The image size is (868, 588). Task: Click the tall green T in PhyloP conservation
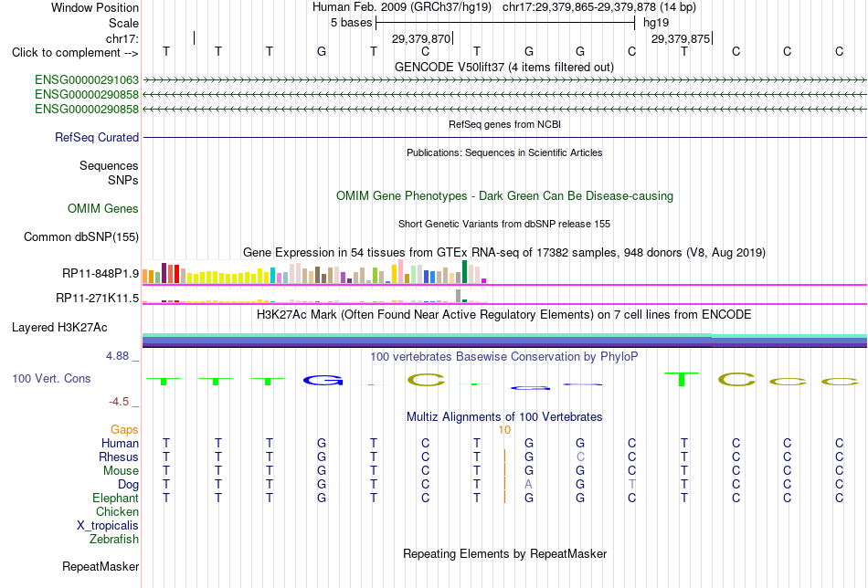(x=682, y=379)
